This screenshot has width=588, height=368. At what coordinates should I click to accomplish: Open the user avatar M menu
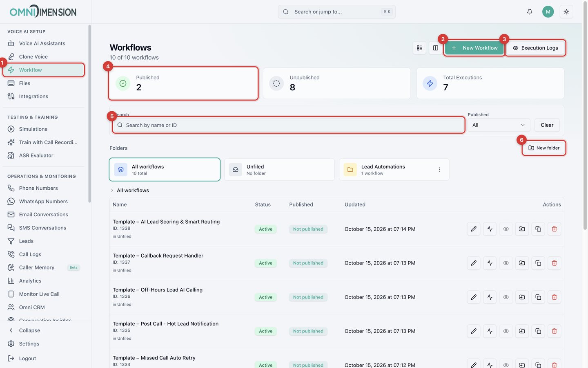tap(548, 12)
